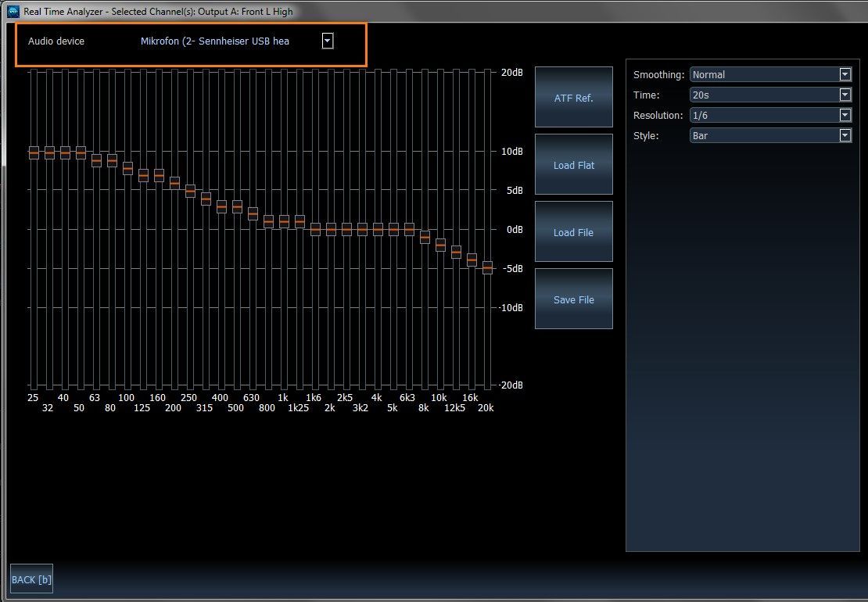
Task: Click the 20k band slider handle
Action: coord(487,267)
